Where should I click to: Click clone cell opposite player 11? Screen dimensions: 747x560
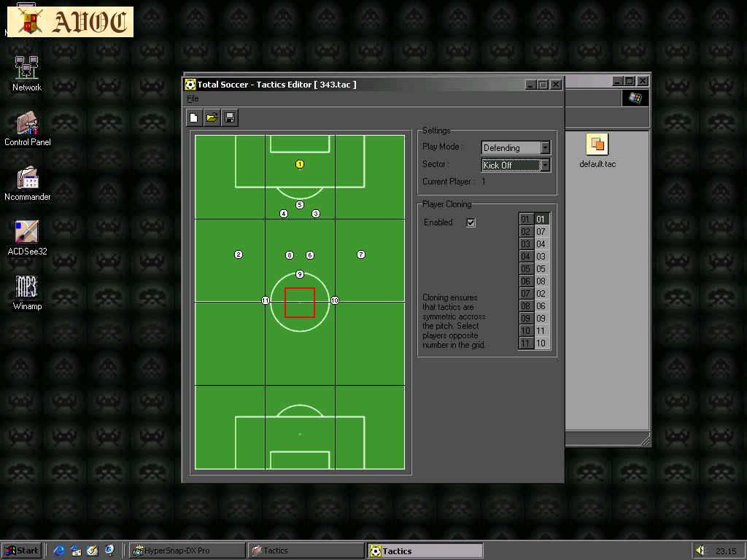pyautogui.click(x=542, y=343)
